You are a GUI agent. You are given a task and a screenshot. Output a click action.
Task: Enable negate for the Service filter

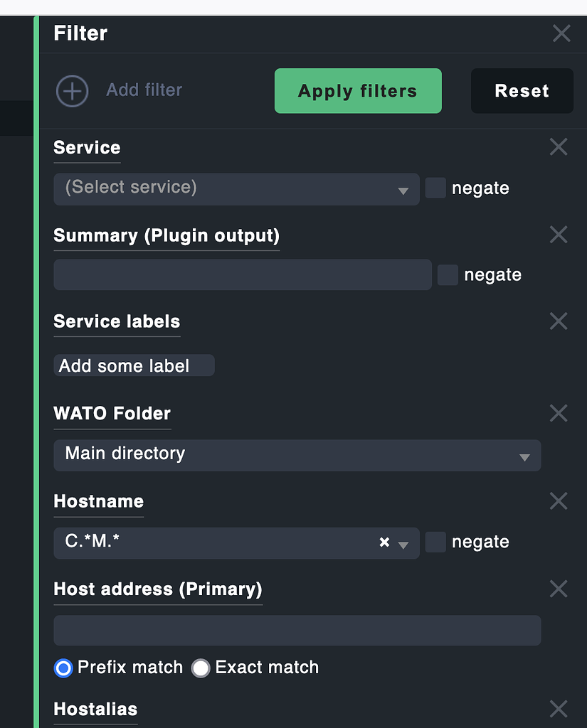[435, 188]
